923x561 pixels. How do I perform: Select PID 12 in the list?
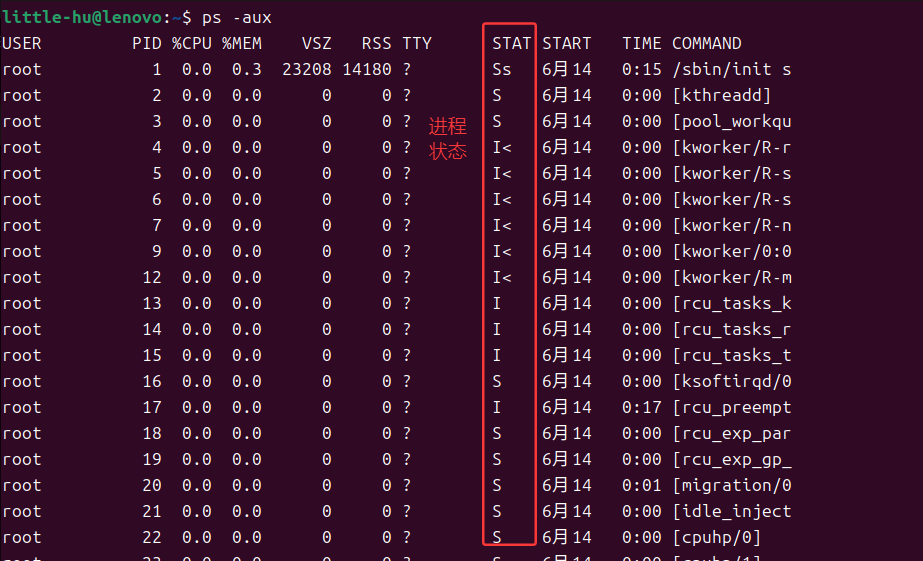[x=152, y=277]
